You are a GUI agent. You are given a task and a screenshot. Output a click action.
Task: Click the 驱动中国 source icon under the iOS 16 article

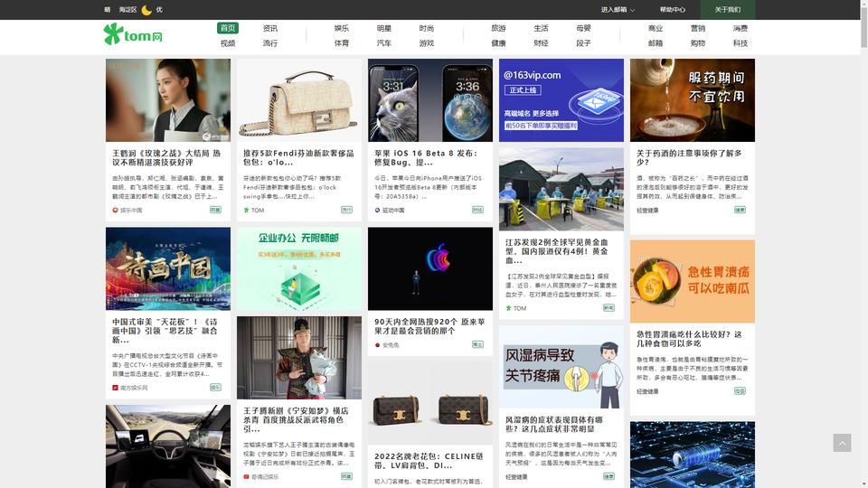coord(378,211)
